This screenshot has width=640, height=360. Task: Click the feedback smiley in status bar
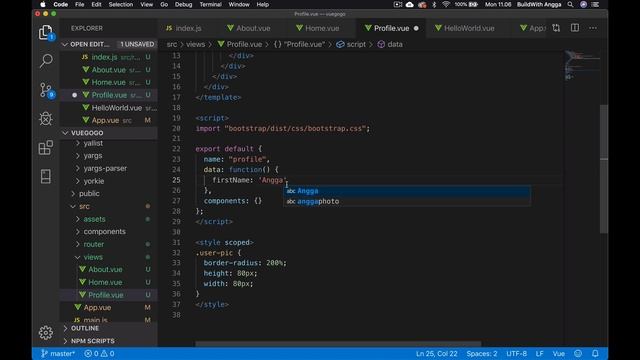pyautogui.click(x=578, y=353)
